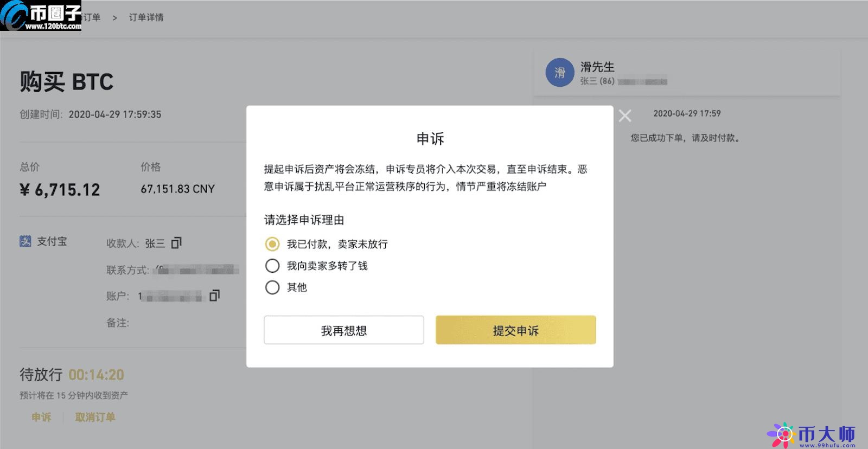The height and width of the screenshot is (449, 868).
Task: Copy the payee name 张三
Action: coord(176,243)
